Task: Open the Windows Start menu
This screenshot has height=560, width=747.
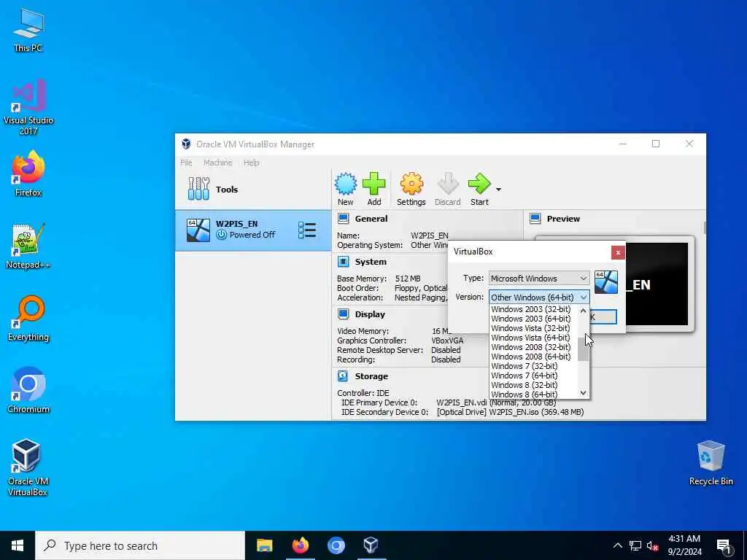Action: coord(18,545)
